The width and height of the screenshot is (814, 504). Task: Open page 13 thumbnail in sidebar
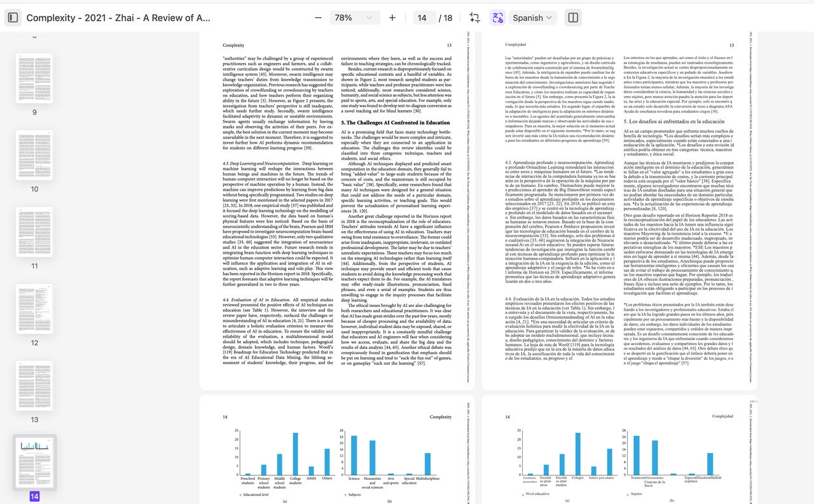pos(34,386)
